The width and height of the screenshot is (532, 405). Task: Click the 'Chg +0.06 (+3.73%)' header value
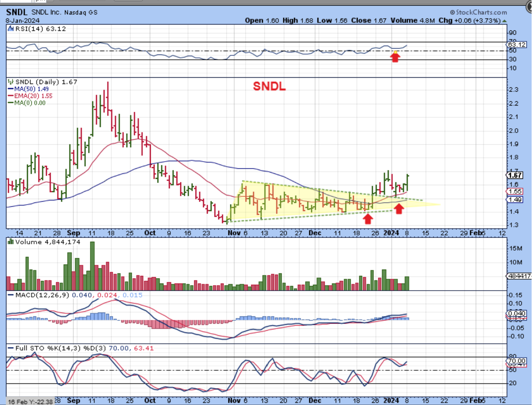point(470,20)
